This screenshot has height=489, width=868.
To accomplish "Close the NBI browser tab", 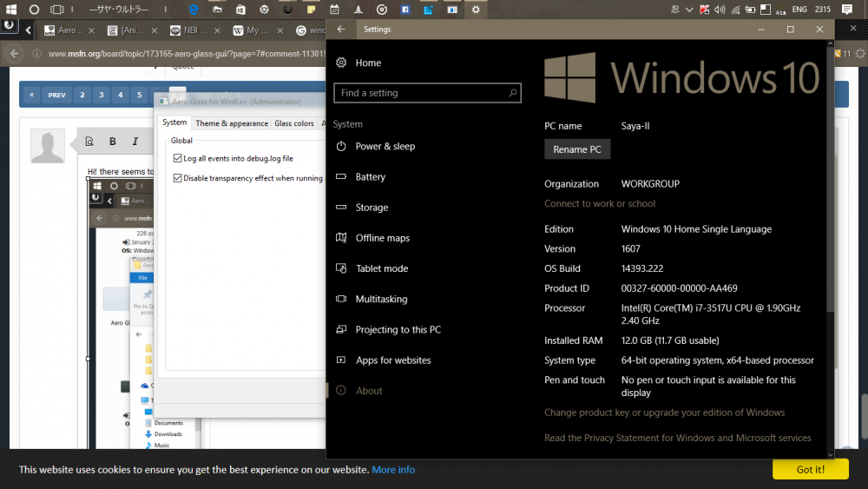I will point(217,30).
